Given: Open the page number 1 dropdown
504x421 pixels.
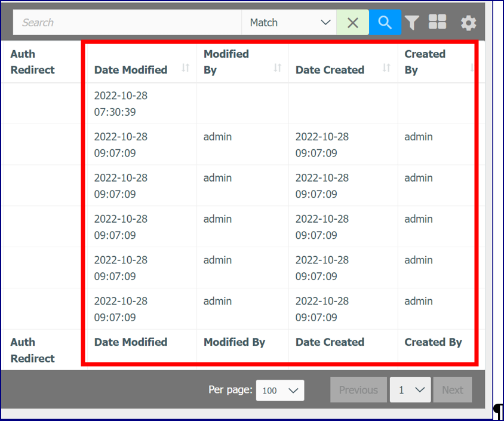Looking at the screenshot, I should pyautogui.click(x=410, y=390).
